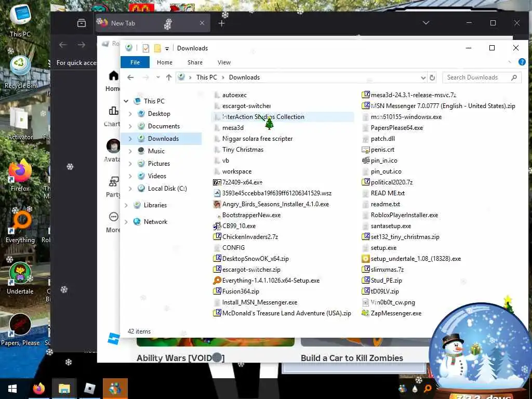Open the recent locations dropdown arrow
This screenshot has width=532, height=399.
point(158,77)
